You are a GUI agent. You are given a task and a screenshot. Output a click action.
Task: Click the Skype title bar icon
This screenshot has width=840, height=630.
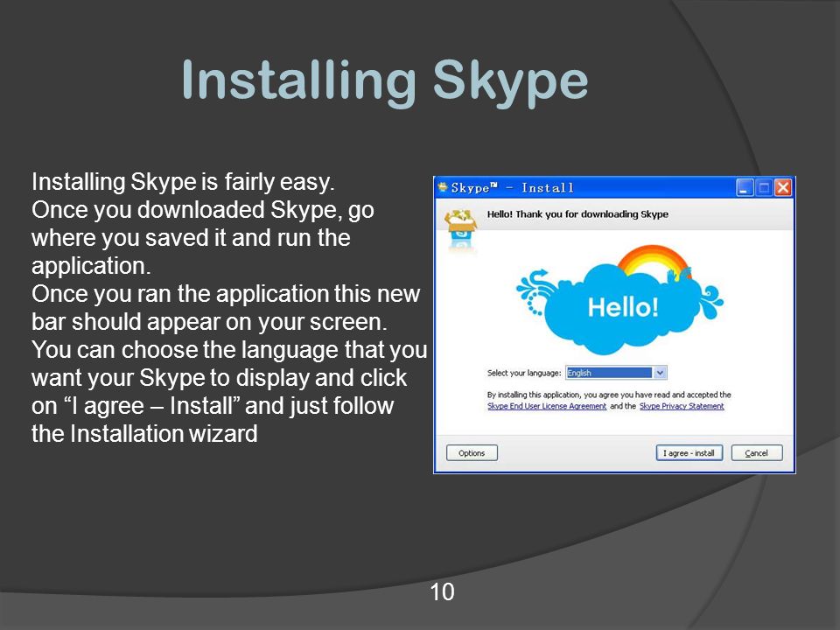pyautogui.click(x=443, y=187)
